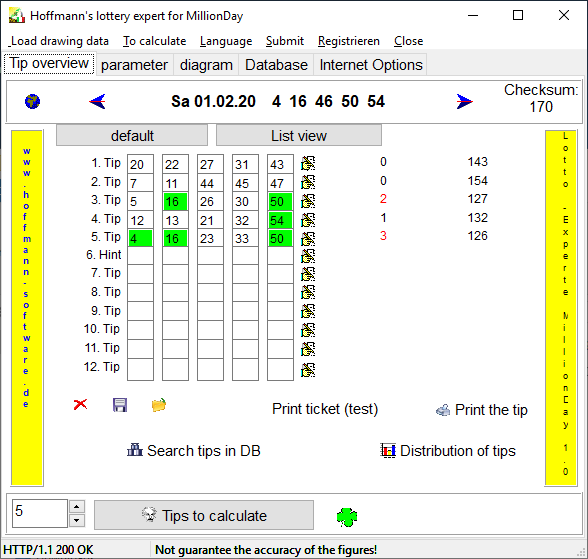The image size is (588, 559).
Task: Open saved tips with the folder icon
Action: click(159, 405)
